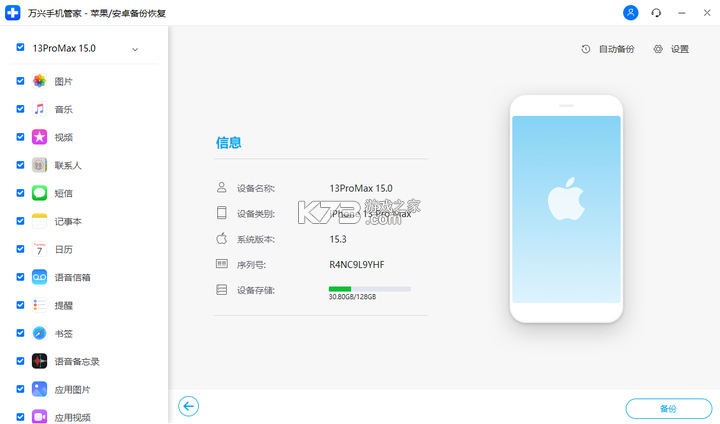Click the device storage disk icon
This screenshot has height=424, width=720.
(222, 289)
